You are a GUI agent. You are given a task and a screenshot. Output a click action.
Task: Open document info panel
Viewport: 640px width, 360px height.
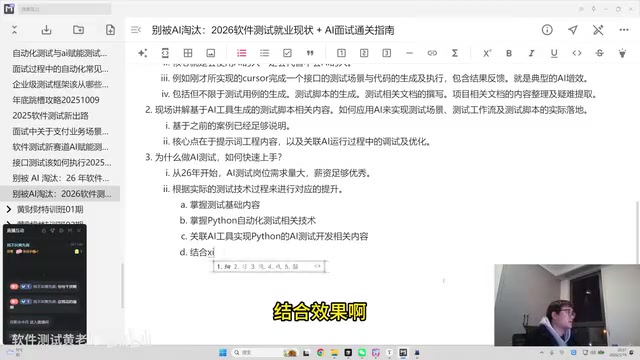point(547,30)
